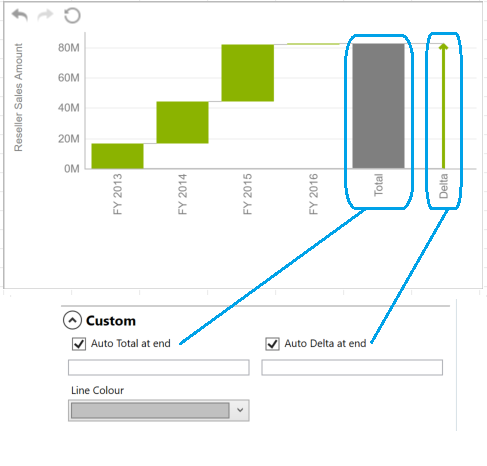Select the FY 2014 green bar

pos(183,122)
